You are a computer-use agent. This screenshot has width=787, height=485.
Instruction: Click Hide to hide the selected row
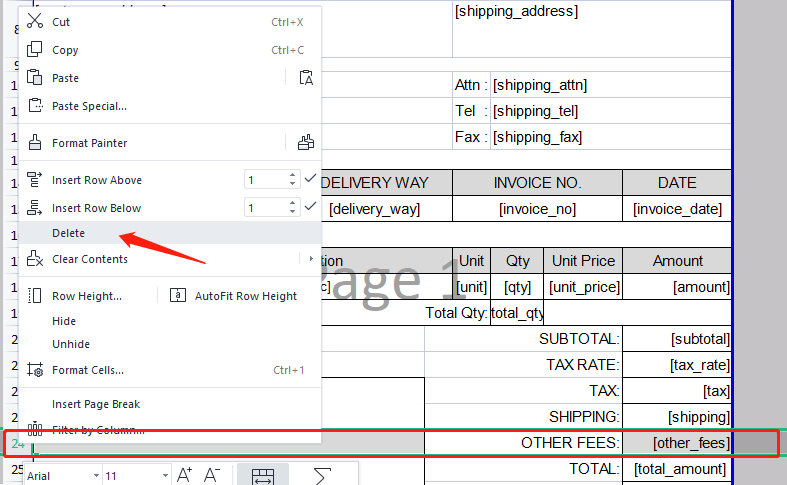click(64, 321)
